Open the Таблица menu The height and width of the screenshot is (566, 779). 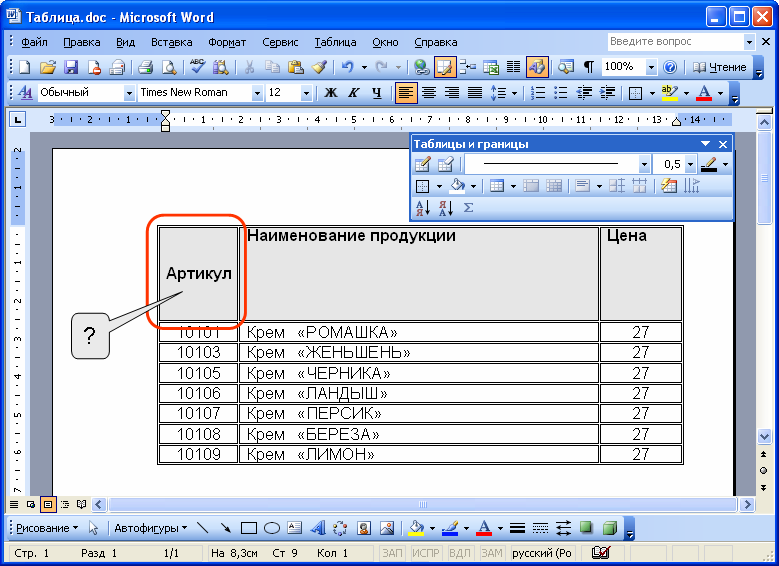pyautogui.click(x=335, y=42)
